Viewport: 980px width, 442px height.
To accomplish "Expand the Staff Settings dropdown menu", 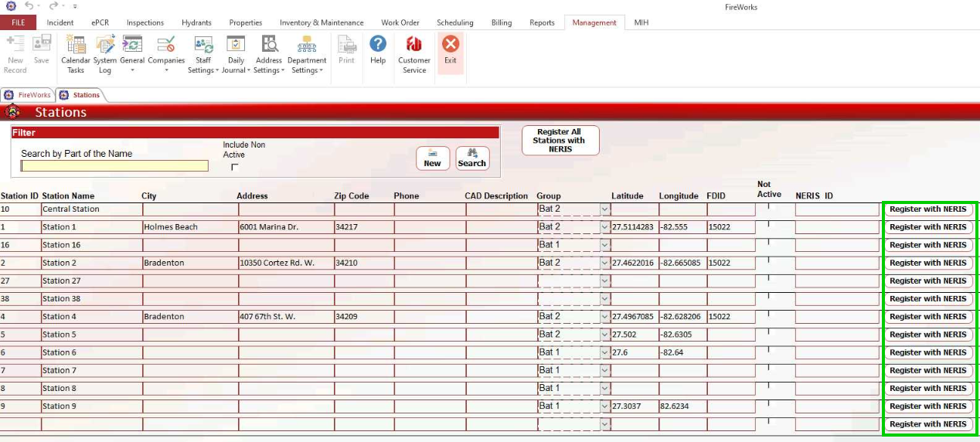I will [203, 70].
